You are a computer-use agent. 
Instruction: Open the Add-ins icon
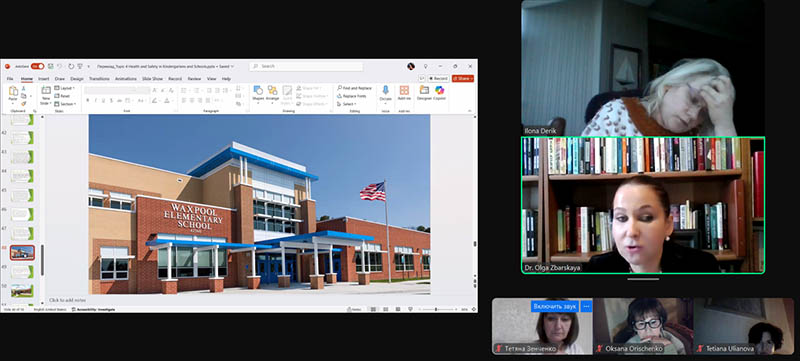[x=404, y=93]
